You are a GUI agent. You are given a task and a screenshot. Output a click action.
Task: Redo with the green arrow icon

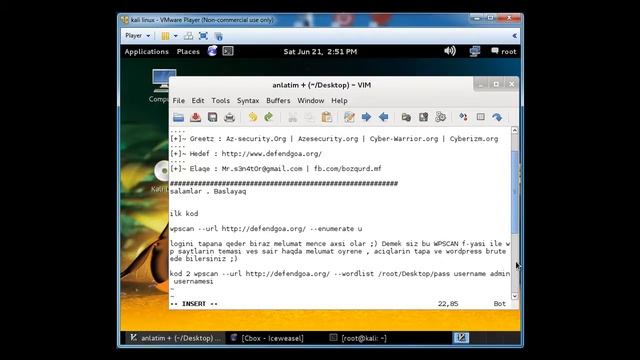[269, 118]
